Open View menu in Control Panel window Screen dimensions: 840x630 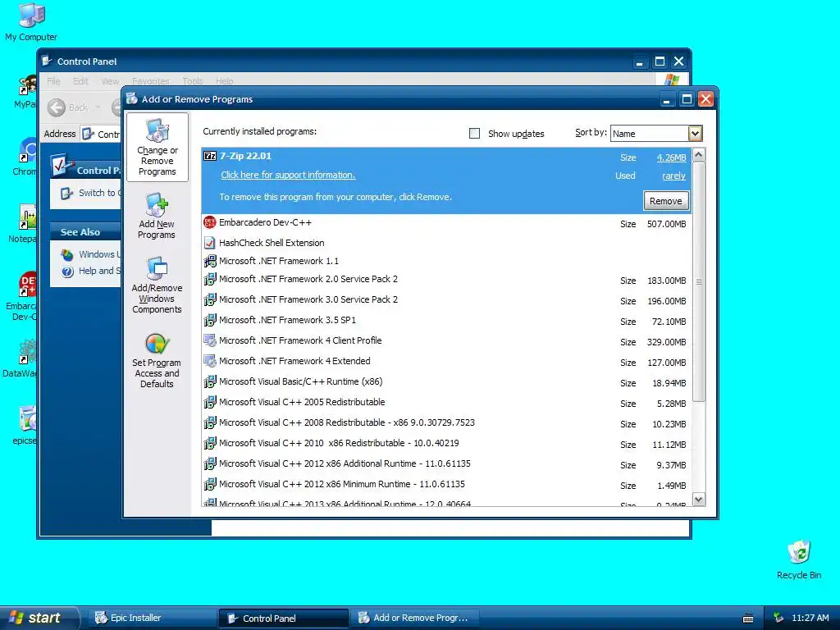pos(110,81)
